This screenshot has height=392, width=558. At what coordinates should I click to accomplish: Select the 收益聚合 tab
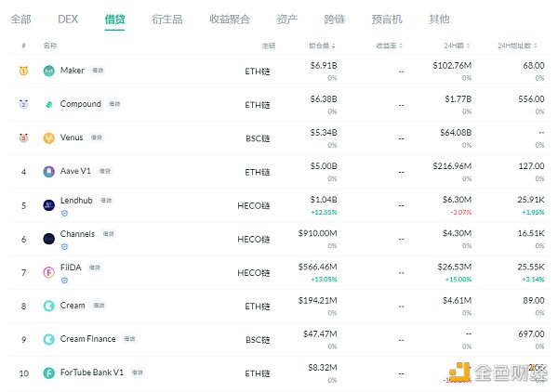(x=228, y=19)
